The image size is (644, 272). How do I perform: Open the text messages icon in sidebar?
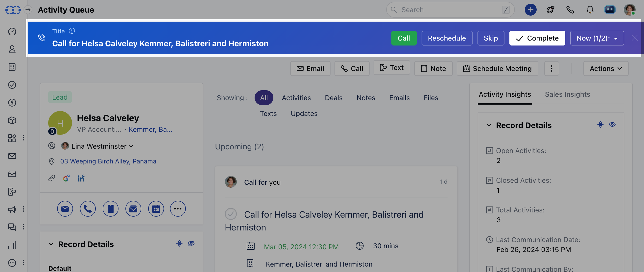pos(12,192)
